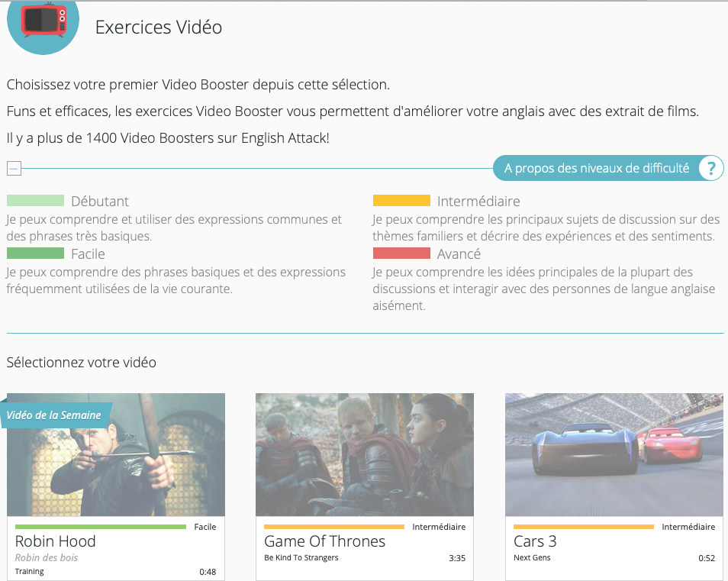Open 'A propos des niveaux de difficulté' button
This screenshot has height=581, width=728.
tap(596, 168)
